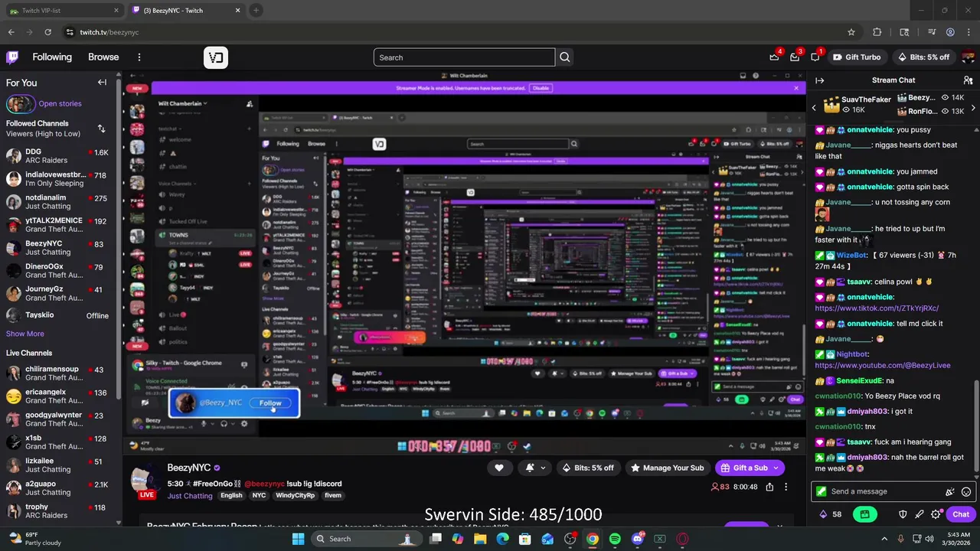980x551 pixels.
Task: Click the search magnifier button
Action: [x=564, y=57]
